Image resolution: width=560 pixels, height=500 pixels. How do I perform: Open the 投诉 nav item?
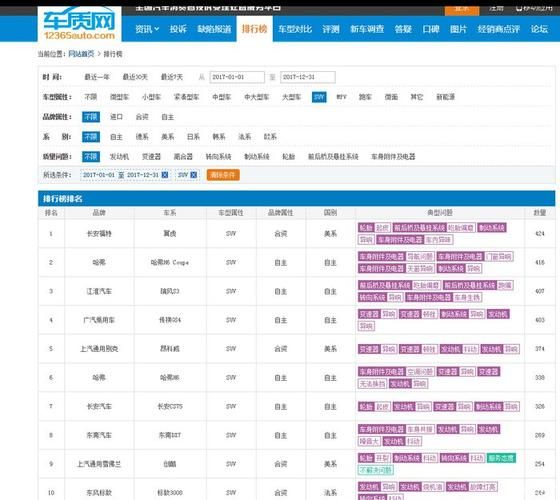click(178, 29)
